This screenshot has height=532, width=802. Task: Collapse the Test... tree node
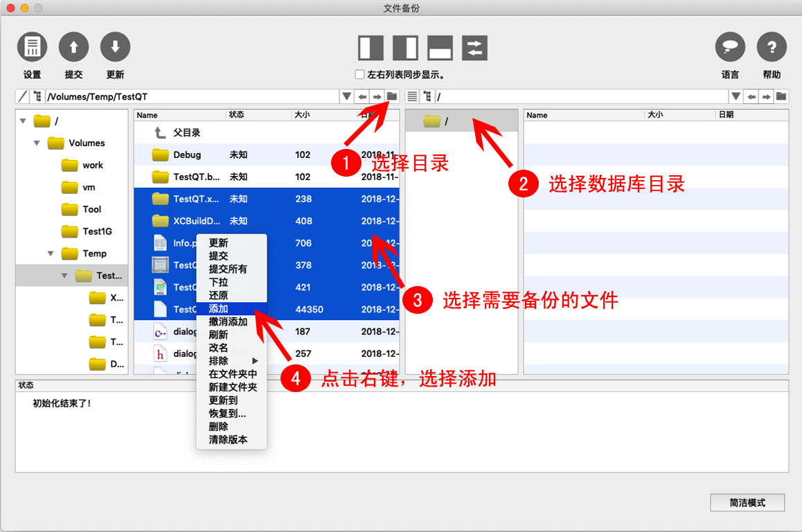(64, 276)
